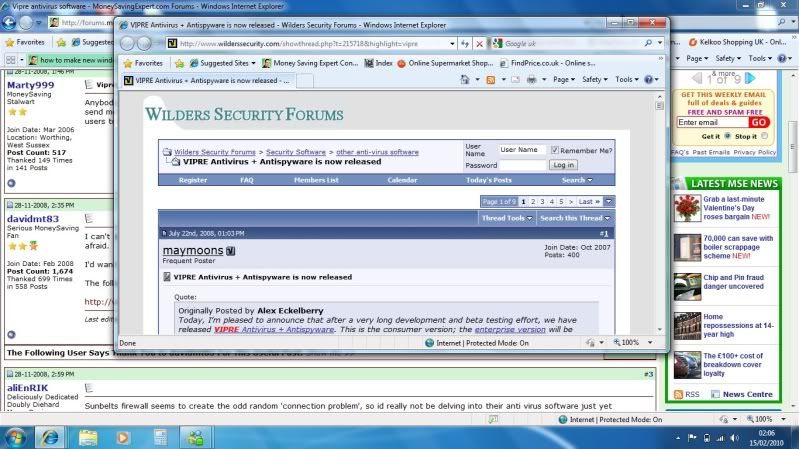Image resolution: width=799 pixels, height=449 pixels.
Task: Click the orange RSS Feeds icon in the command bar
Action: click(x=491, y=80)
